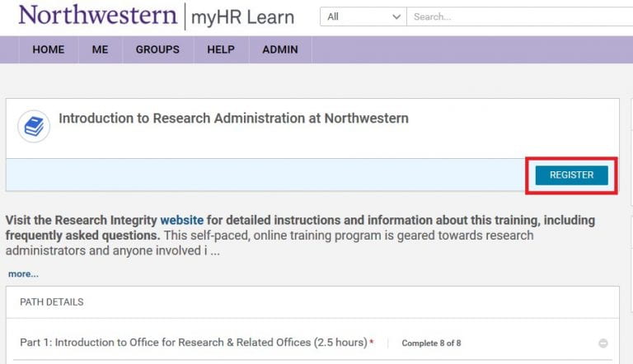Select the course title Introduction to Research Administration

click(234, 119)
